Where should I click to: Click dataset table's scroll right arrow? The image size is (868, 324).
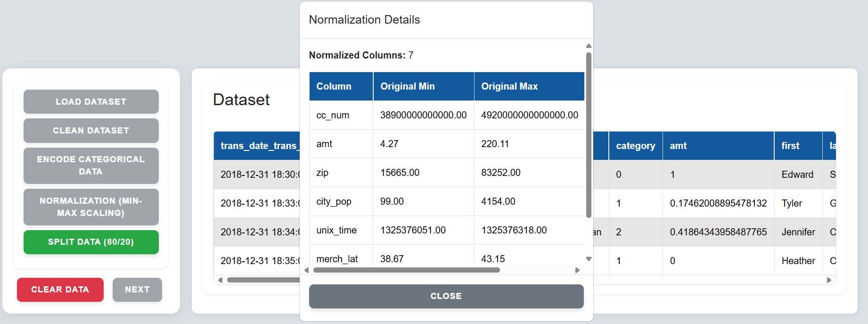click(829, 280)
